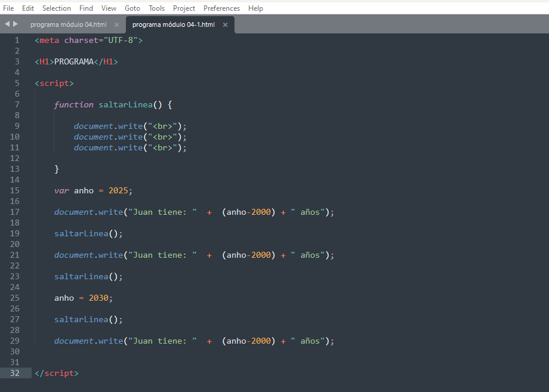Click line number 7 in the gutter
Screen dimensions: 549x392
[x=17, y=104]
